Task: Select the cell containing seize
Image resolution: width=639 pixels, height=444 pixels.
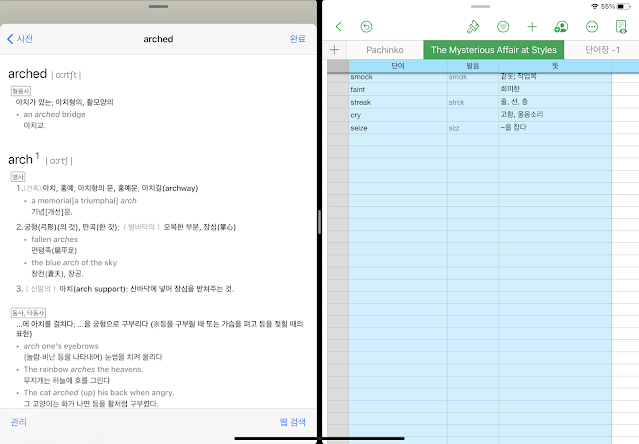Action: pos(398,128)
